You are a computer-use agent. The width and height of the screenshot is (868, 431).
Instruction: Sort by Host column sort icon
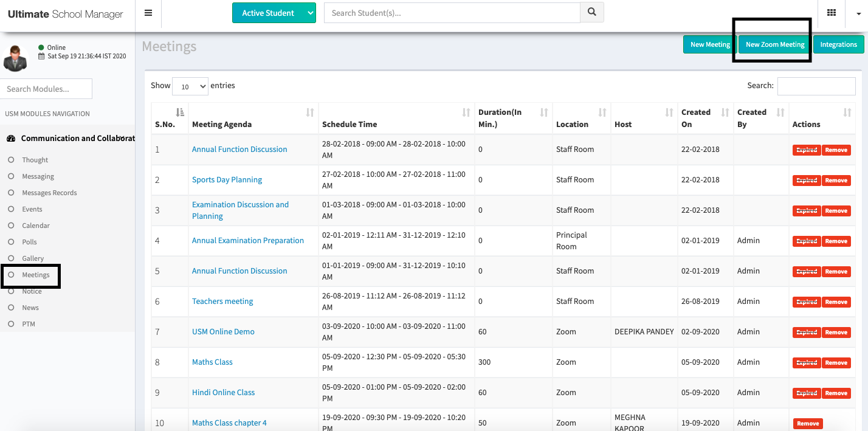click(x=669, y=112)
